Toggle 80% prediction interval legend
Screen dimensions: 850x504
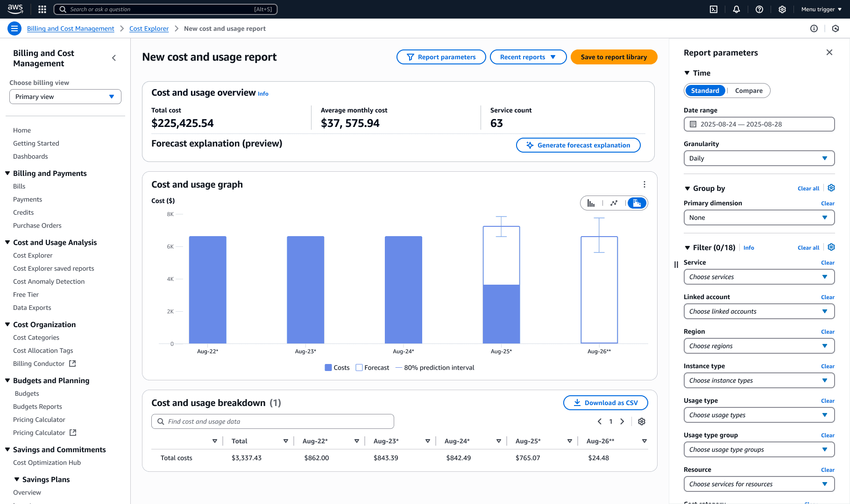pyautogui.click(x=435, y=368)
